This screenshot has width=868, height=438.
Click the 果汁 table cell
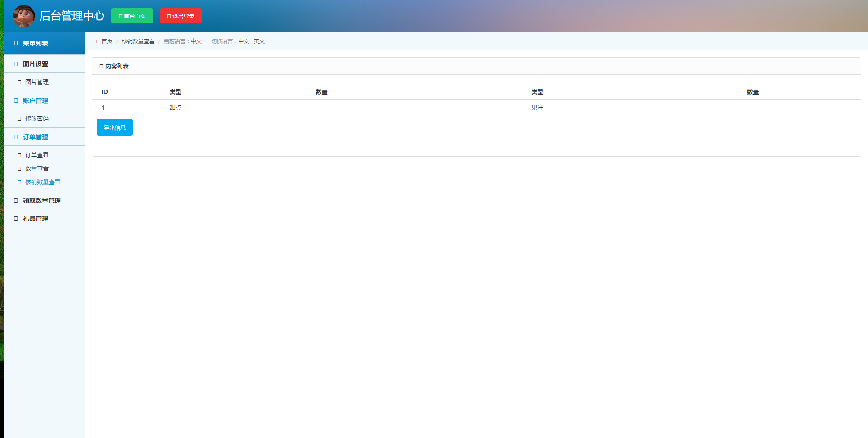[x=537, y=108]
